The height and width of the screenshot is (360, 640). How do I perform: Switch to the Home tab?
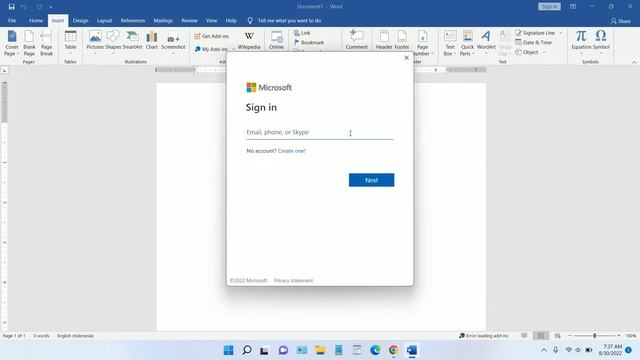click(36, 20)
